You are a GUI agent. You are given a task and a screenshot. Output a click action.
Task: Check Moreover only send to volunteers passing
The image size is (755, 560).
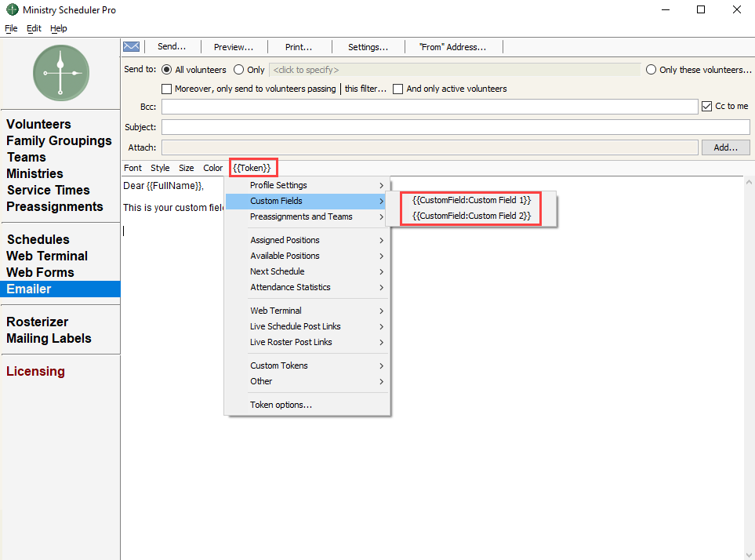coord(167,89)
